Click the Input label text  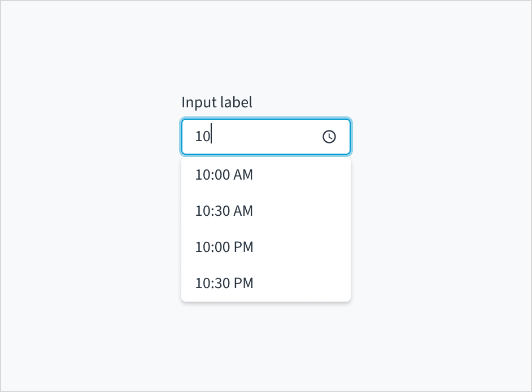coord(216,102)
